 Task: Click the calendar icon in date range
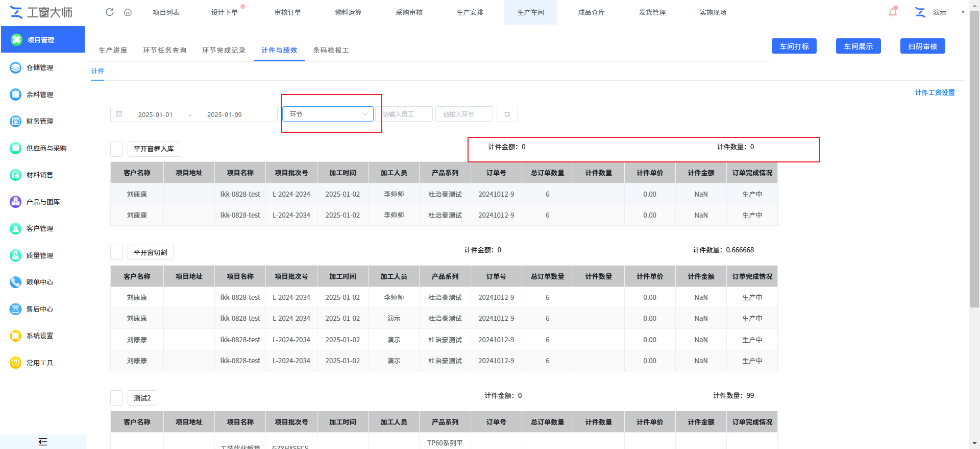pos(119,114)
